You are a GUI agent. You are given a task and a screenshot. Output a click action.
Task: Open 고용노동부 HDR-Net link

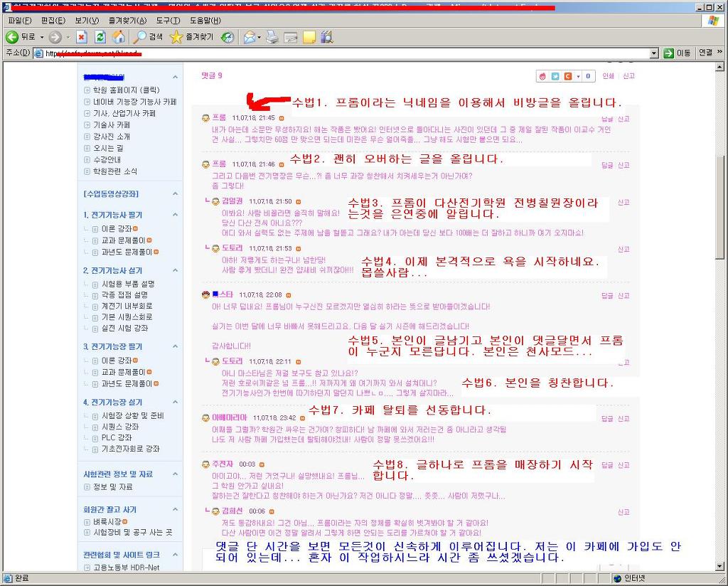point(127,568)
